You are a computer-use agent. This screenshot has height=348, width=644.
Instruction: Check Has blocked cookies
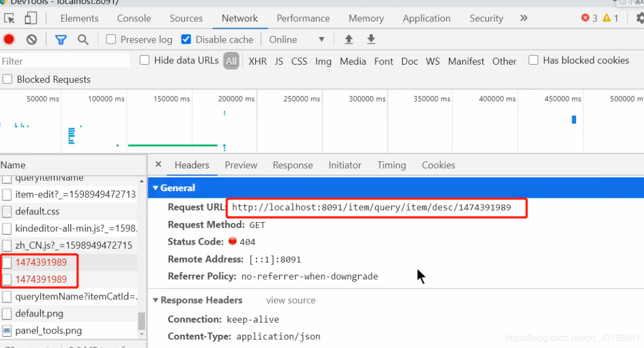[534, 60]
